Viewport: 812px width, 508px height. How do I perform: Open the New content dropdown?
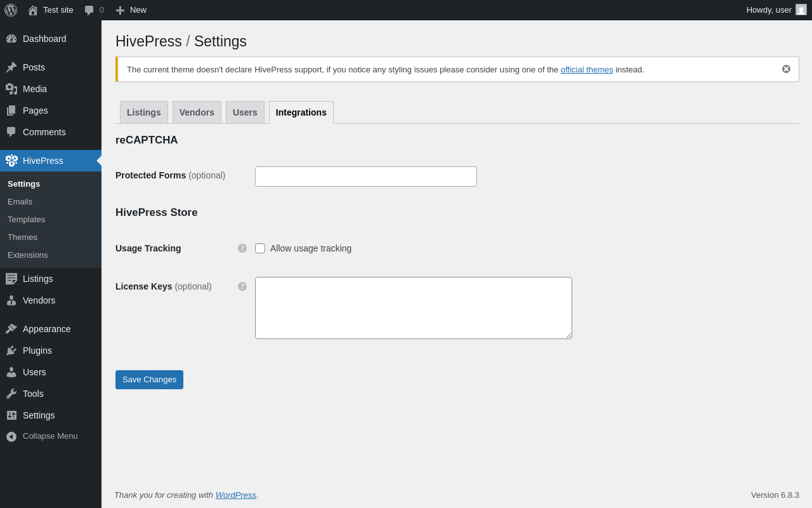pyautogui.click(x=131, y=10)
